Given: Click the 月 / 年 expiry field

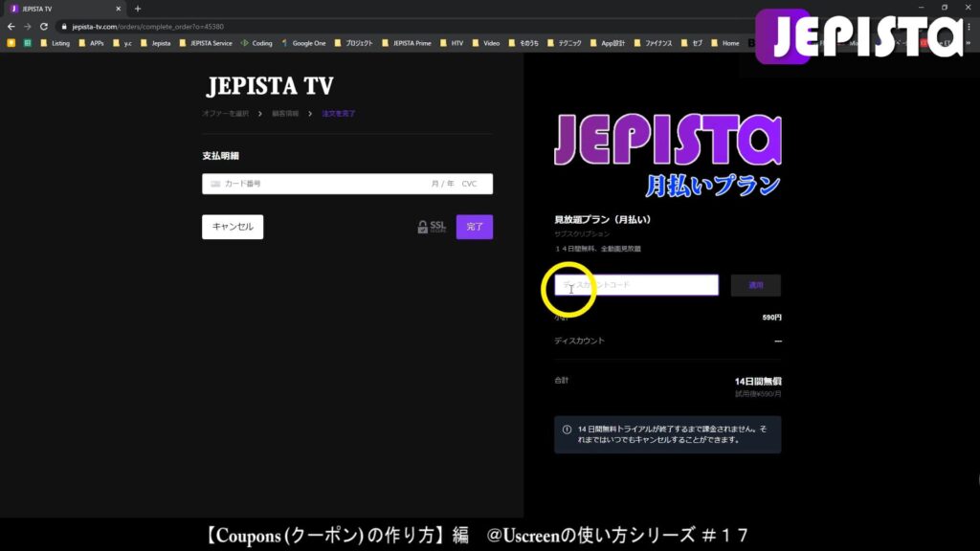Looking at the screenshot, I should (442, 184).
